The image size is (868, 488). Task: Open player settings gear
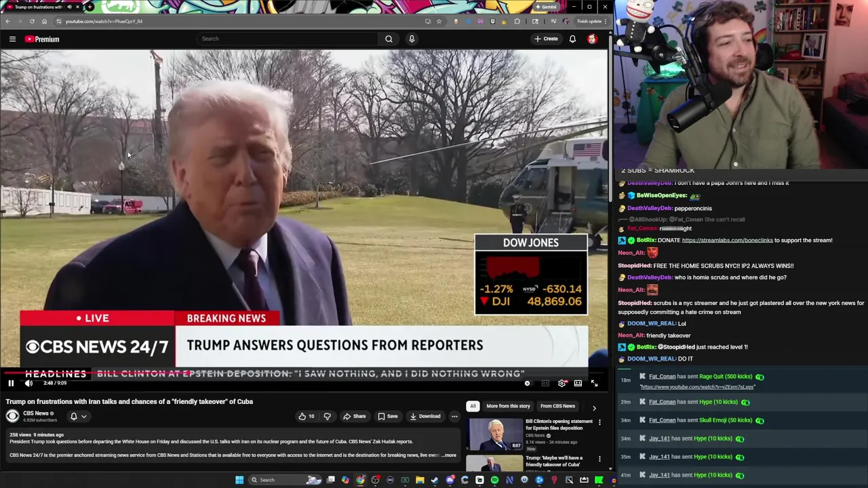tap(562, 383)
